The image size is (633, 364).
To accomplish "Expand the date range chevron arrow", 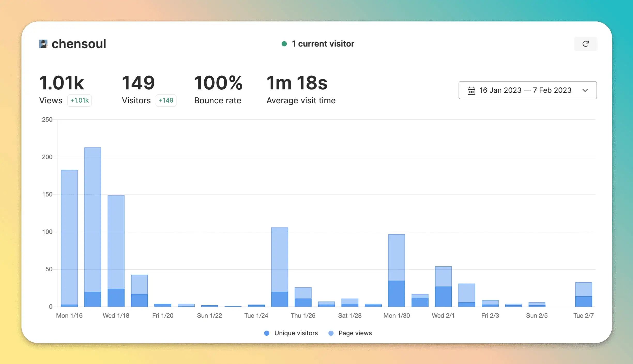I will point(585,90).
